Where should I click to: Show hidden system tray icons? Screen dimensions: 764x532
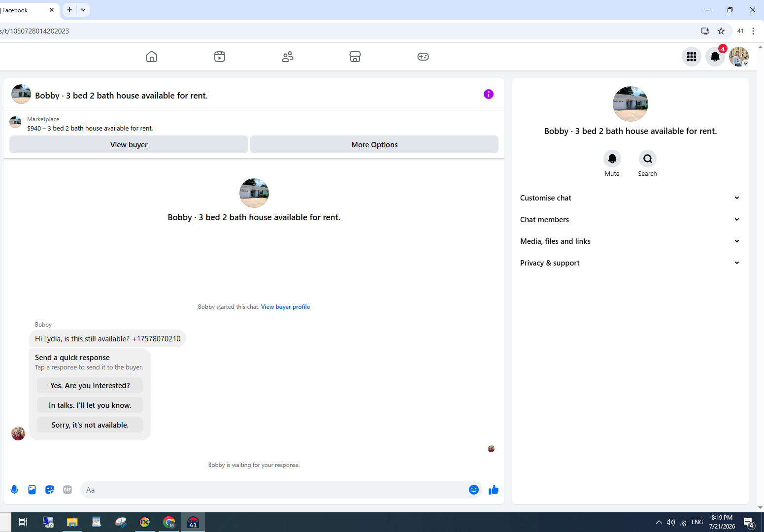(659, 522)
